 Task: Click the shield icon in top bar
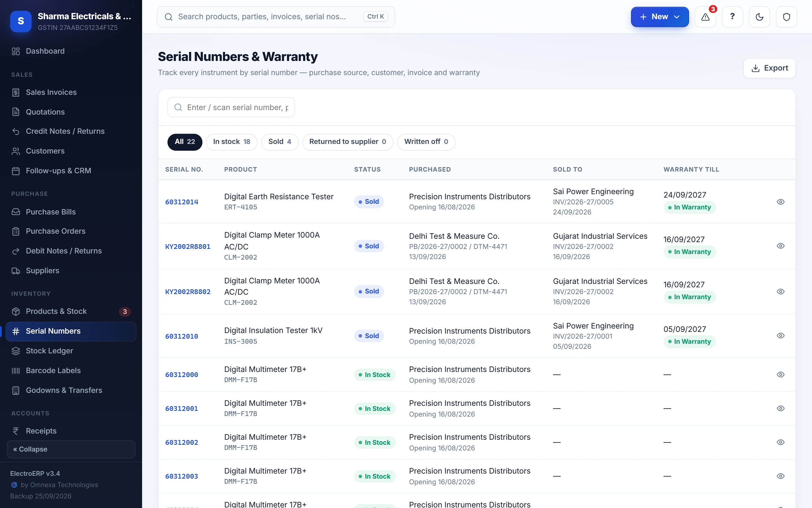(x=787, y=17)
